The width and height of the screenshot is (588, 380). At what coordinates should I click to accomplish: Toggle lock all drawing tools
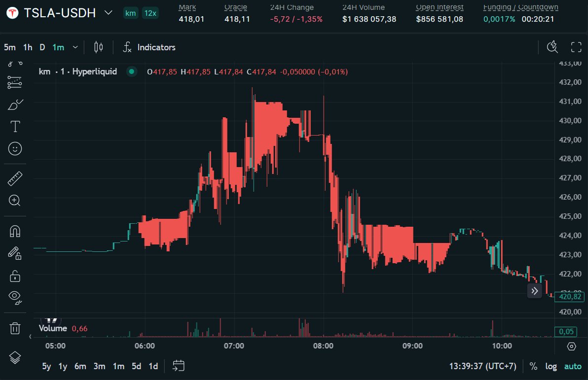pos(15,275)
